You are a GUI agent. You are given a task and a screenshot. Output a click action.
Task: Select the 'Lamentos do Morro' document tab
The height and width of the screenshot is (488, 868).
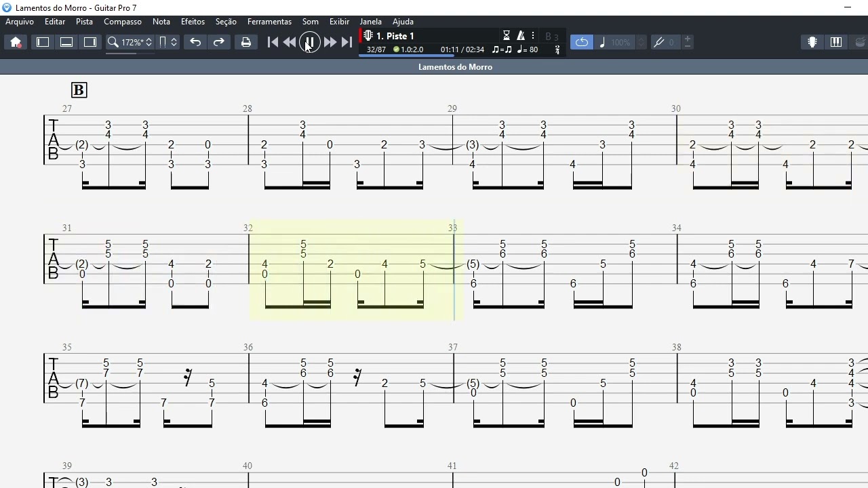click(x=456, y=67)
